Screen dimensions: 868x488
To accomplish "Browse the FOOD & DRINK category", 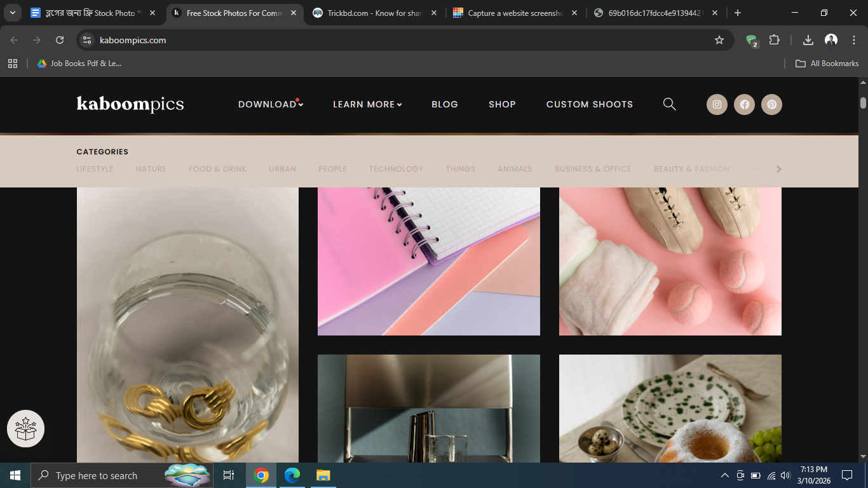I will (x=217, y=169).
